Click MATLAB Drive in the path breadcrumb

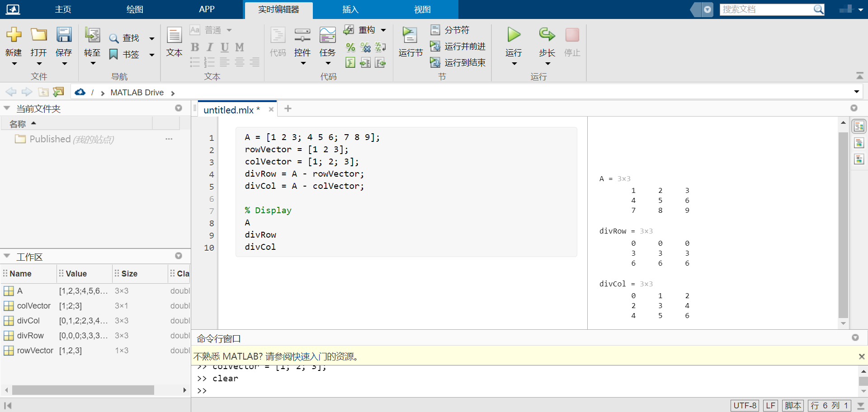(137, 93)
